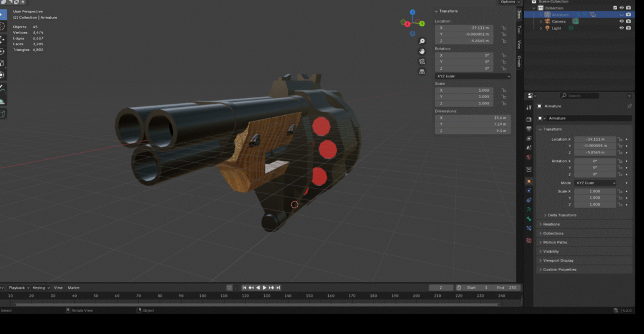The width and height of the screenshot is (644, 334).
Task: Expand the Armature tree item
Action: click(540, 14)
